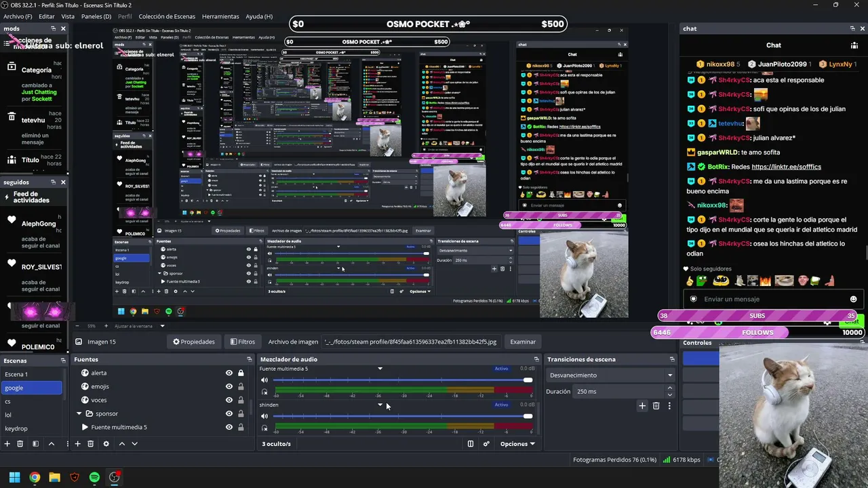Hide the sponsor group

click(x=229, y=413)
